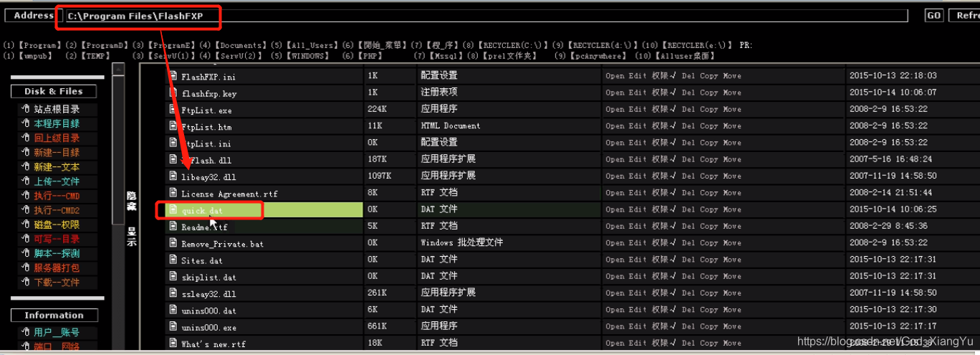Click Move on the FtpList.exe row

tap(732, 109)
